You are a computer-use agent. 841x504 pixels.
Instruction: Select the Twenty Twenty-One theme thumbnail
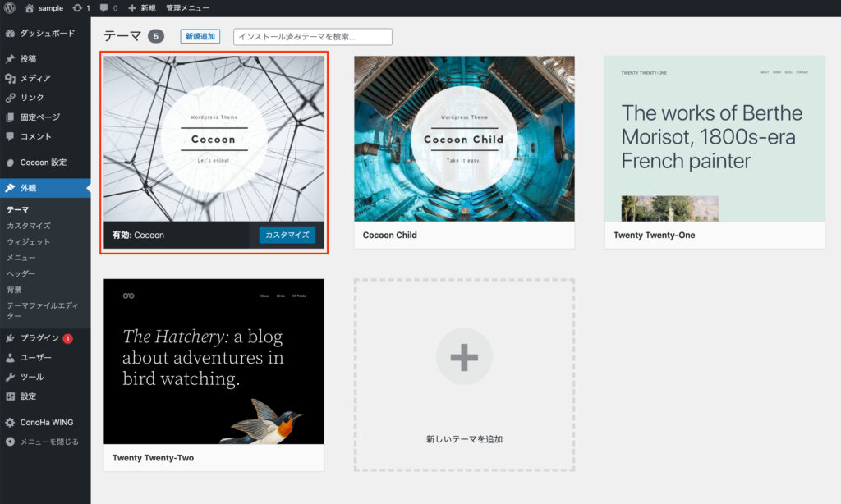click(x=715, y=139)
